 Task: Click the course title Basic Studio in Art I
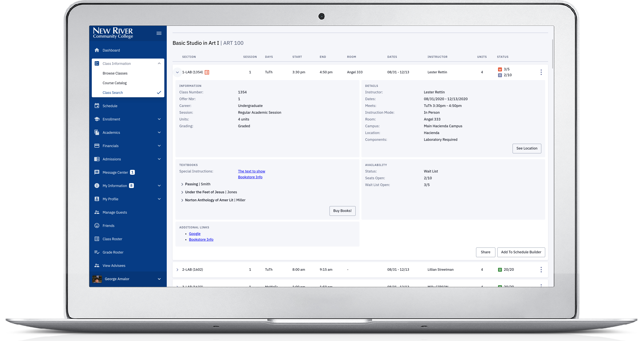(x=196, y=43)
